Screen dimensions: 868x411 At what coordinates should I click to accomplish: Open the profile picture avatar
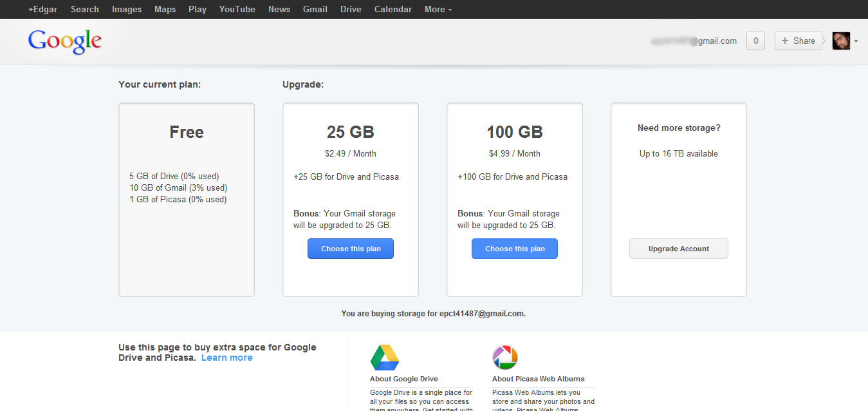coord(840,41)
